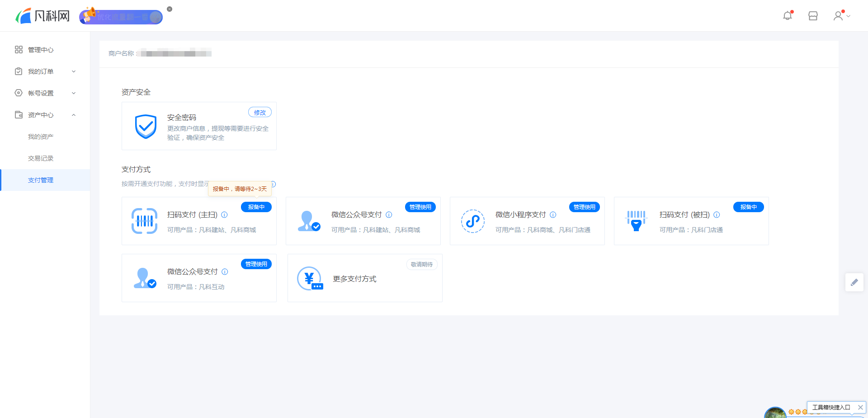Click the store icon in header
Viewport: 868px width, 418px height.
pyautogui.click(x=813, y=16)
